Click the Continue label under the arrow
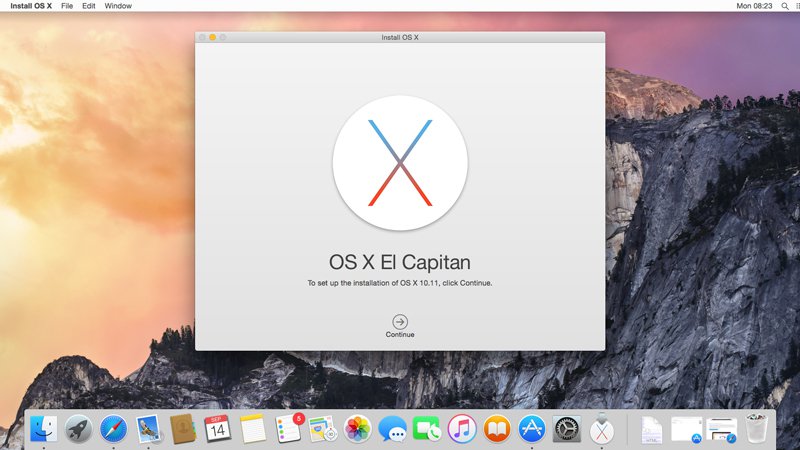 [400, 335]
